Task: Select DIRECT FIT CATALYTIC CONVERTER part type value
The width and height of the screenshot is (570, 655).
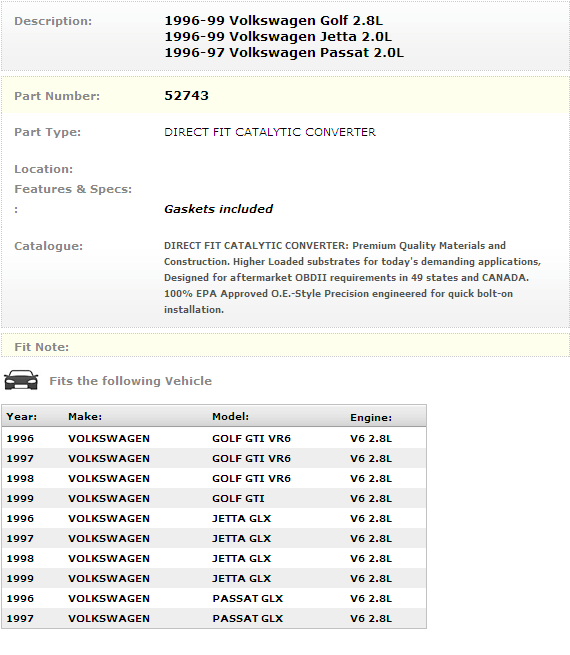Action: pos(270,132)
